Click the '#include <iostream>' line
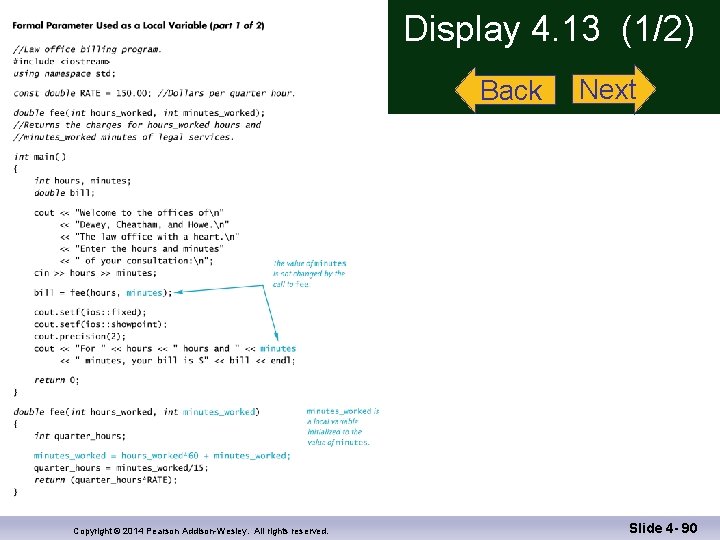Image resolution: width=720 pixels, height=540 pixels. pos(62,61)
